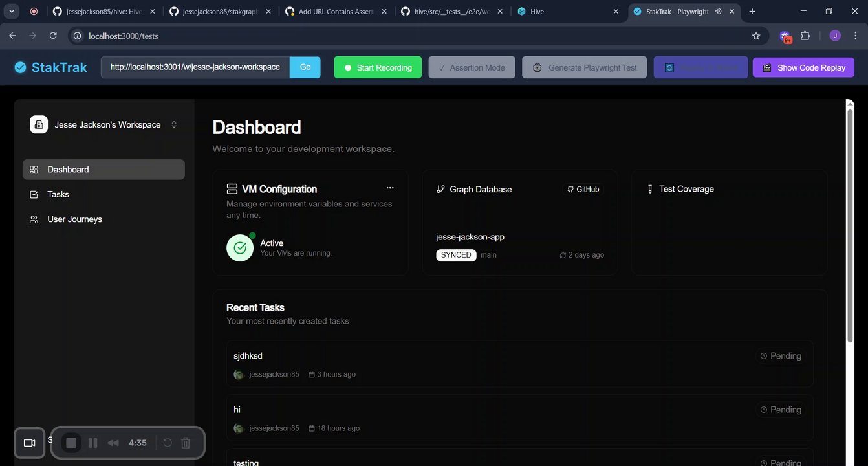868x466 pixels.
Task: Click the Tasks sidebar checkbox icon
Action: coord(34,194)
